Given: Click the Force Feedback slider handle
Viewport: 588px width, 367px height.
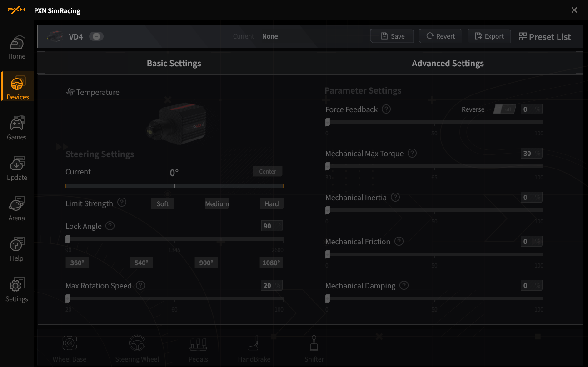Looking at the screenshot, I should (x=328, y=122).
